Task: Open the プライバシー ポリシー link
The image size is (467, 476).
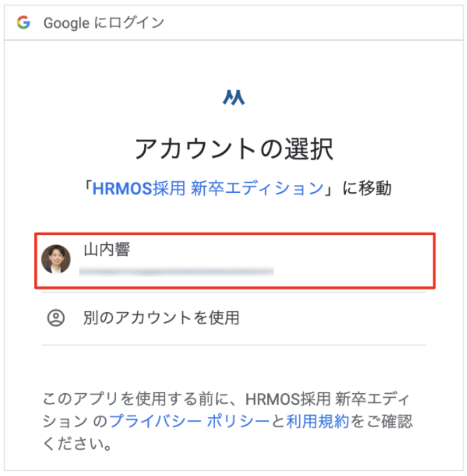Action: click(x=190, y=421)
